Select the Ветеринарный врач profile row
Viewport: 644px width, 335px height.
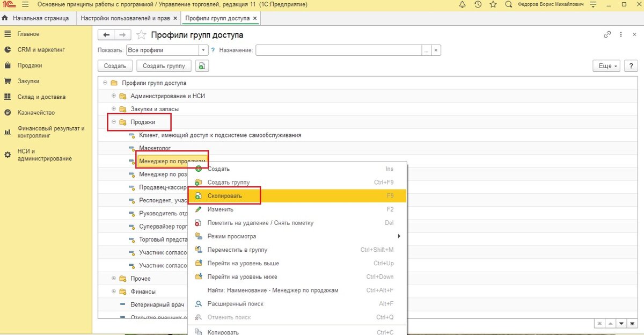[157, 304]
